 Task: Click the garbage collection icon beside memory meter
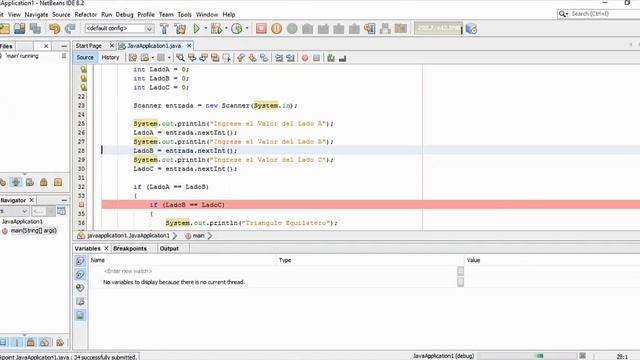(x=471, y=29)
